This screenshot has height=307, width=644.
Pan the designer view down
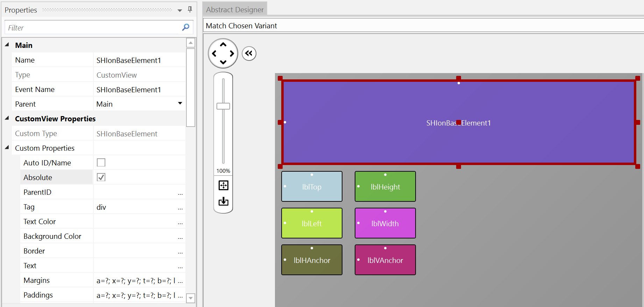tap(223, 63)
